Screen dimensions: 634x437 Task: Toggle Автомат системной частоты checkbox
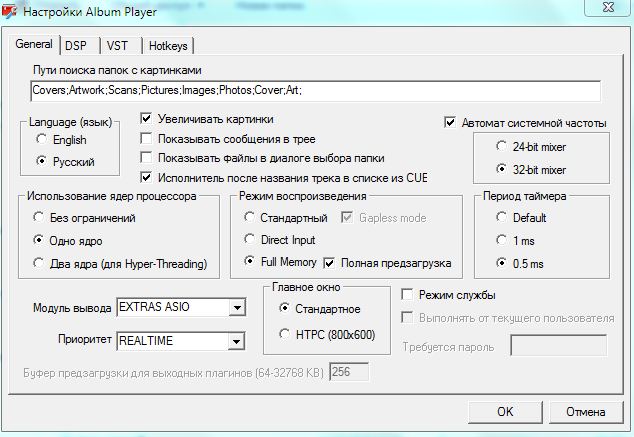tap(450, 122)
